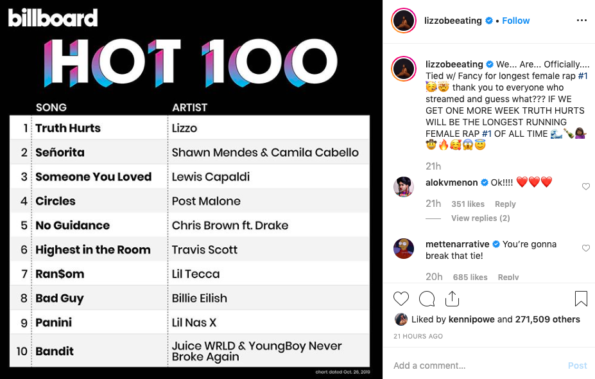Reply to alokvmenon's comment

pyautogui.click(x=505, y=204)
